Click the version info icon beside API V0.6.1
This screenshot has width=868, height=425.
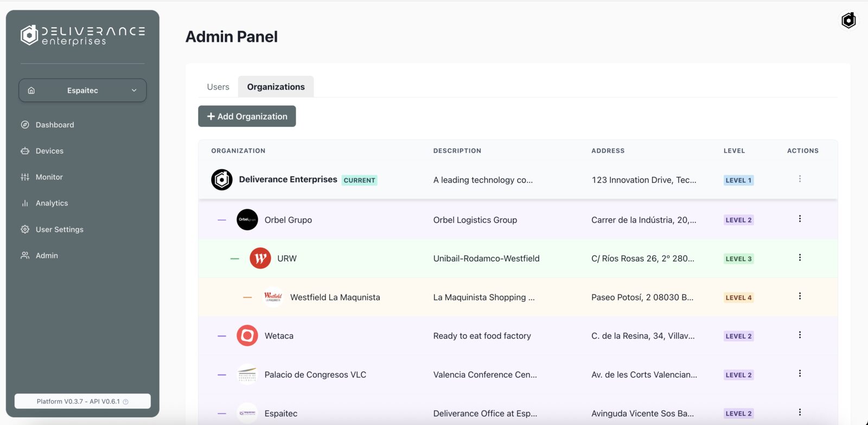(126, 402)
